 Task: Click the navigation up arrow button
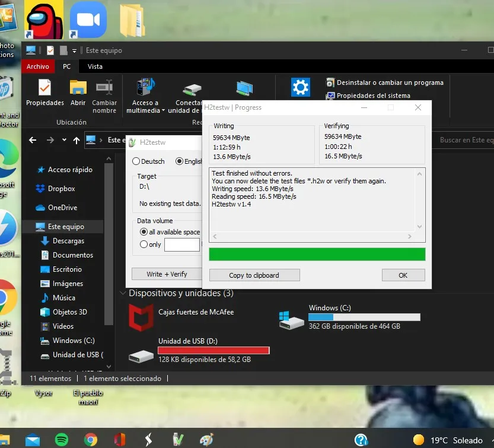(x=77, y=141)
